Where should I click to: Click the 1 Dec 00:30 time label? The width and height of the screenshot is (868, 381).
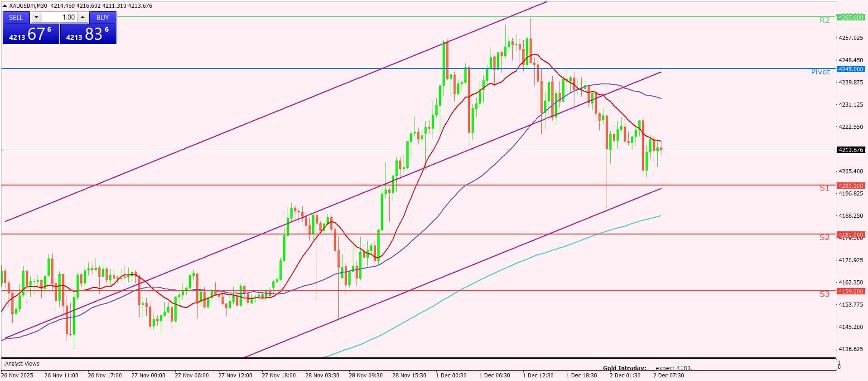point(451,376)
